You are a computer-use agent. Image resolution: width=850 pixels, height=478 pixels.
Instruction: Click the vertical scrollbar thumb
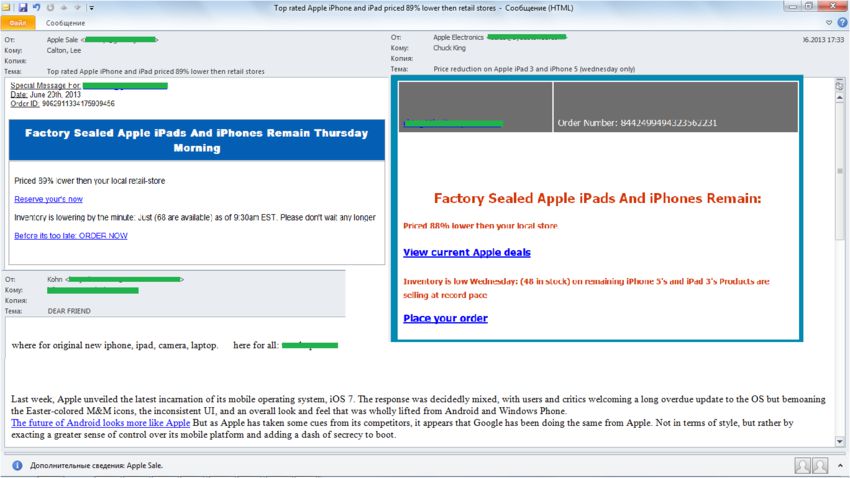click(840, 171)
